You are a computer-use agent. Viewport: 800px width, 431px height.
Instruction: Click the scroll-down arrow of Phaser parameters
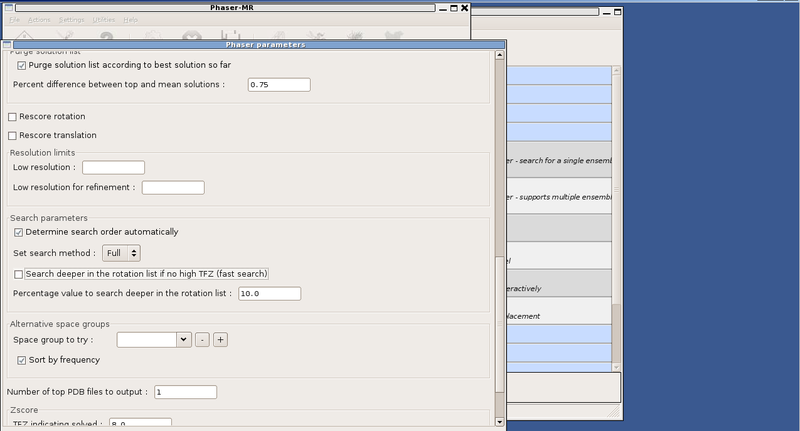tap(500, 424)
